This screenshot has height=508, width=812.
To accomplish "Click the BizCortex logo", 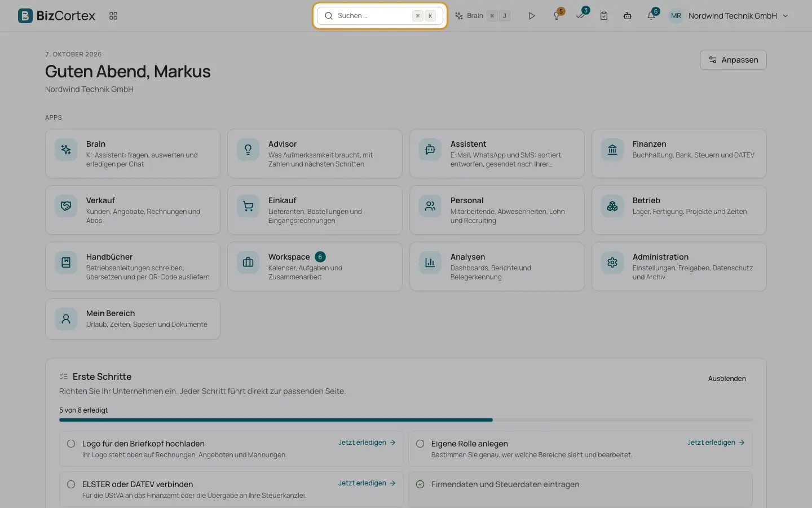I will pos(56,16).
